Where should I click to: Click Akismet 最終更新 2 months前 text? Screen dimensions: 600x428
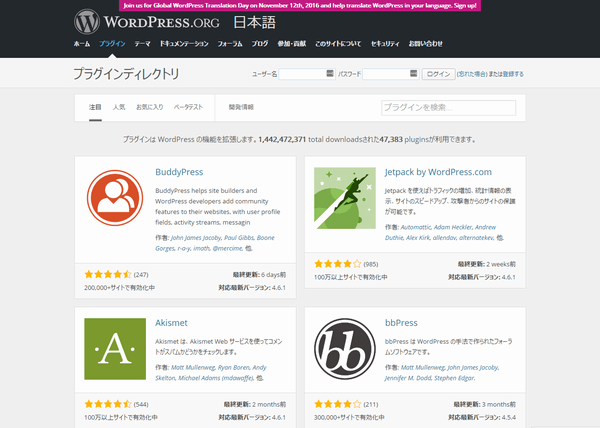(x=255, y=404)
